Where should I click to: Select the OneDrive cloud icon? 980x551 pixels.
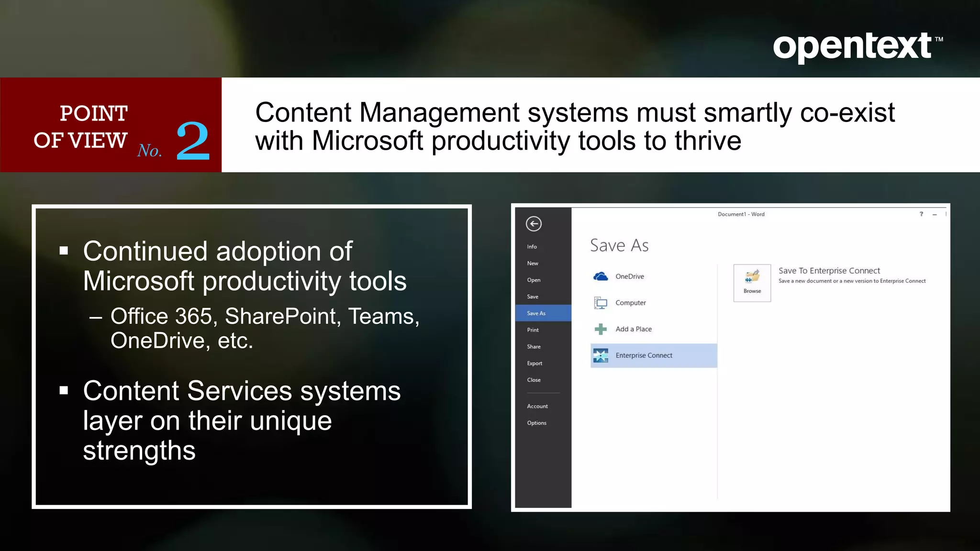(x=601, y=276)
